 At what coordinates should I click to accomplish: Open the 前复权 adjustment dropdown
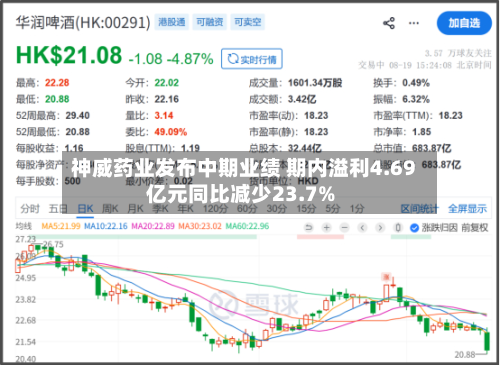click(x=475, y=228)
